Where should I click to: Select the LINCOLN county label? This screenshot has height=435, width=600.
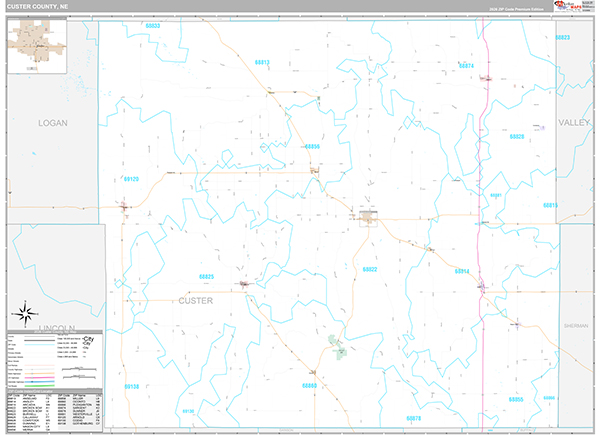pos(57,328)
